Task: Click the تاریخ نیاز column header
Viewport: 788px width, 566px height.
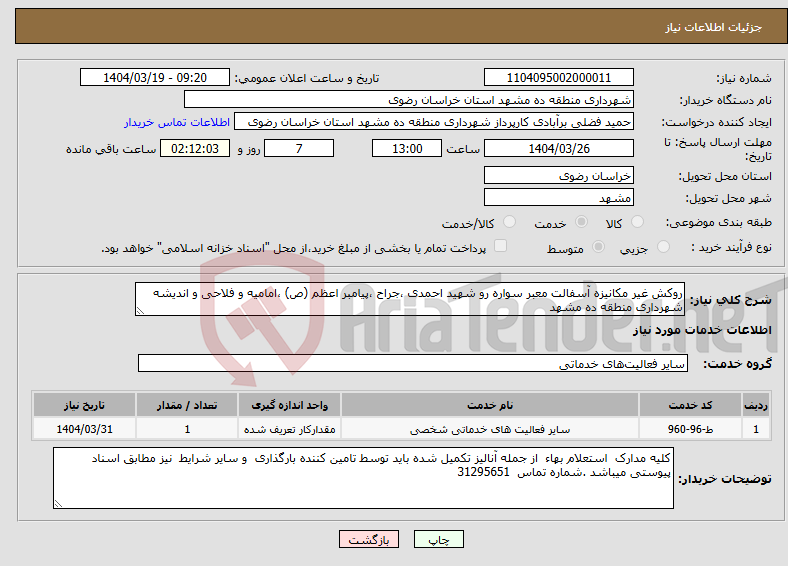Action: (x=84, y=405)
